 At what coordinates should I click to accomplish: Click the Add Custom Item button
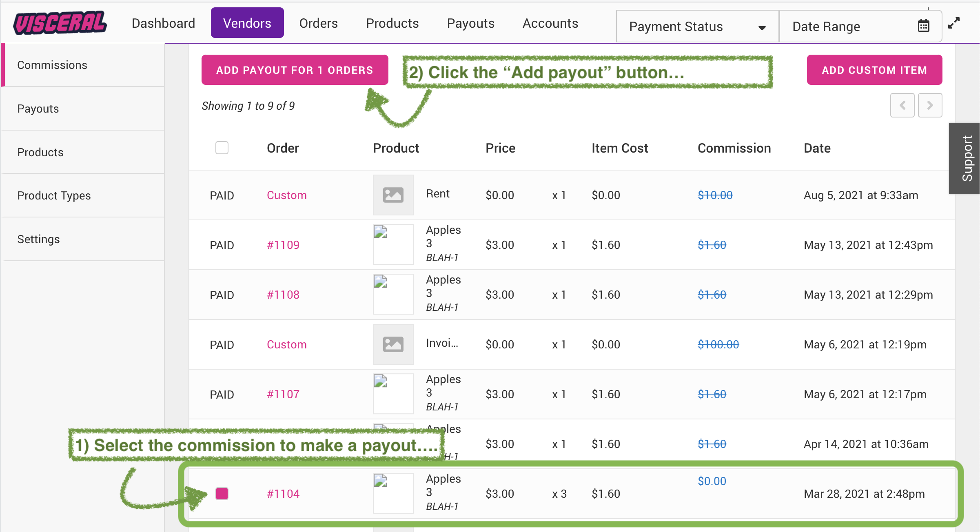coord(874,70)
